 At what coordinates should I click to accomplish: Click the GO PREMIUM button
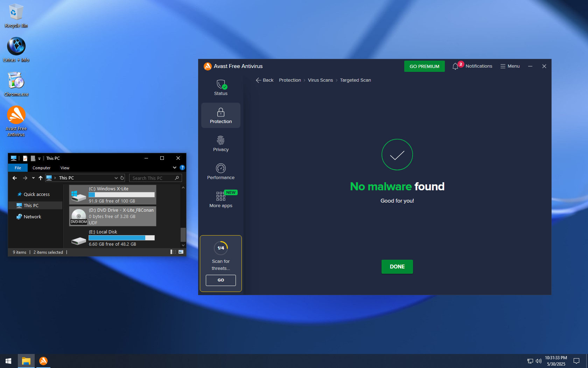[425, 66]
